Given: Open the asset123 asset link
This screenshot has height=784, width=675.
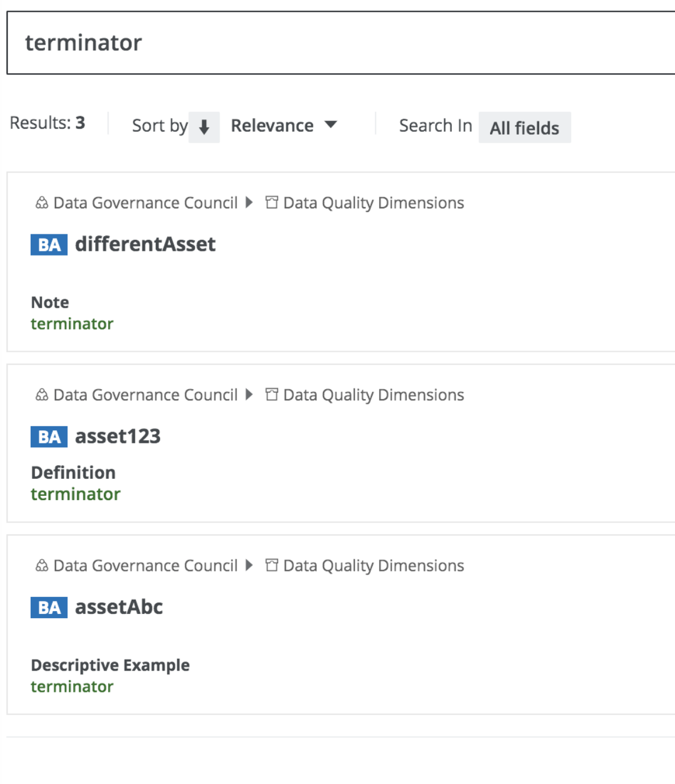Looking at the screenshot, I should [118, 436].
